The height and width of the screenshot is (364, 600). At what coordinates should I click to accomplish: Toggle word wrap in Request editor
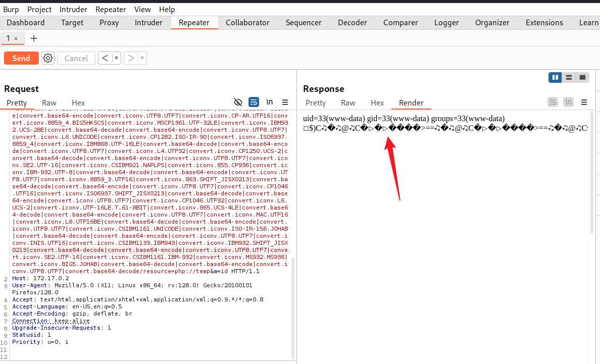254,102
